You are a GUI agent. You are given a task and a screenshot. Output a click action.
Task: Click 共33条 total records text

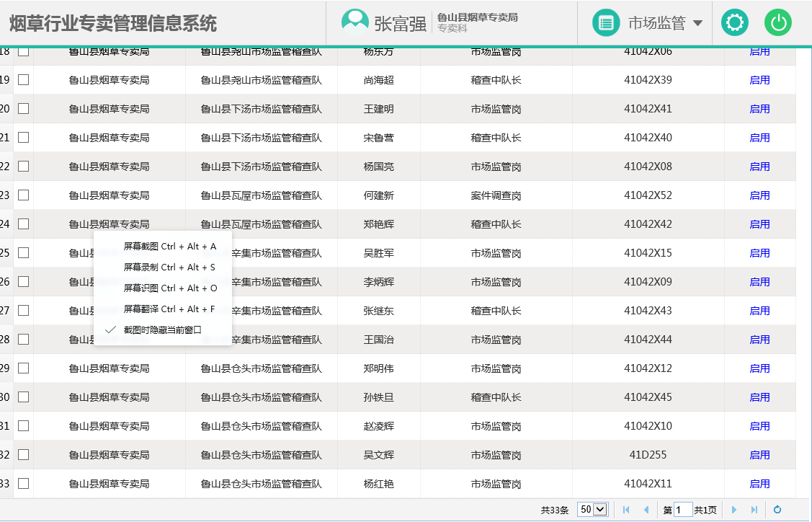555,510
